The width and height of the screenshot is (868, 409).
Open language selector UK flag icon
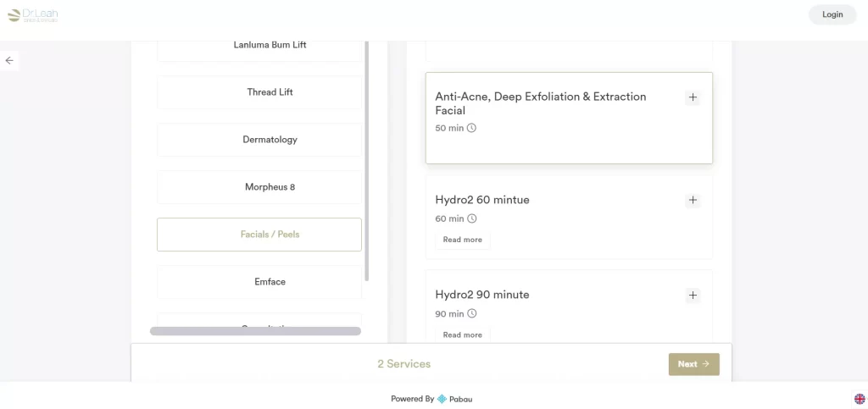(x=859, y=399)
